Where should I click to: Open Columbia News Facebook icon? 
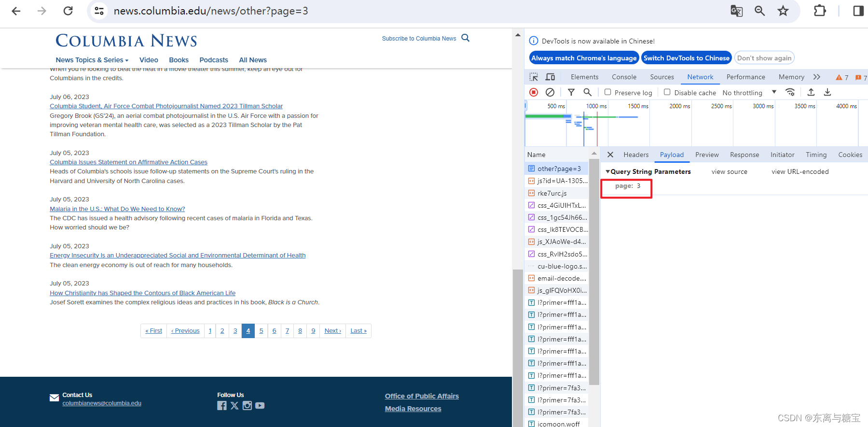222,406
